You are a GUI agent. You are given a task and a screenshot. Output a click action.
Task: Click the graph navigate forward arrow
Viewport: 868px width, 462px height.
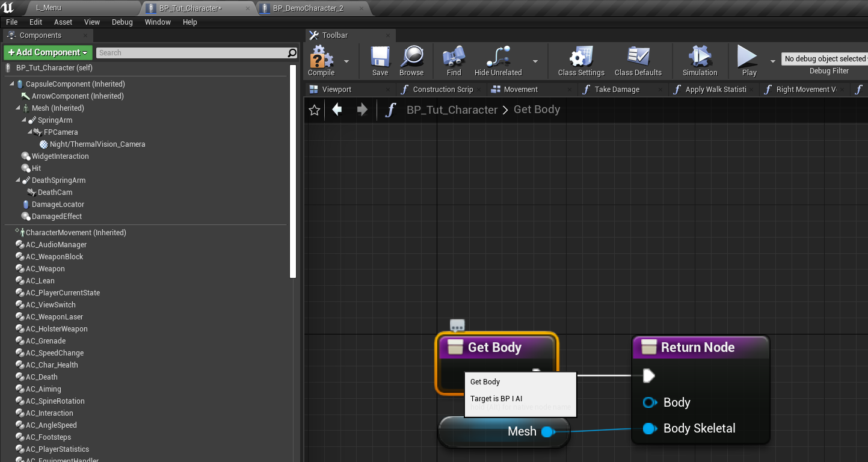point(362,109)
